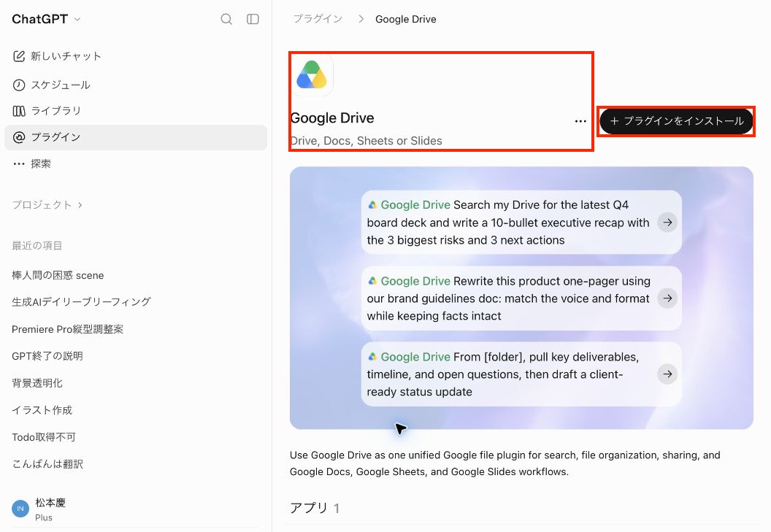
Task: Click the new chat pencil icon
Action: 19,56
